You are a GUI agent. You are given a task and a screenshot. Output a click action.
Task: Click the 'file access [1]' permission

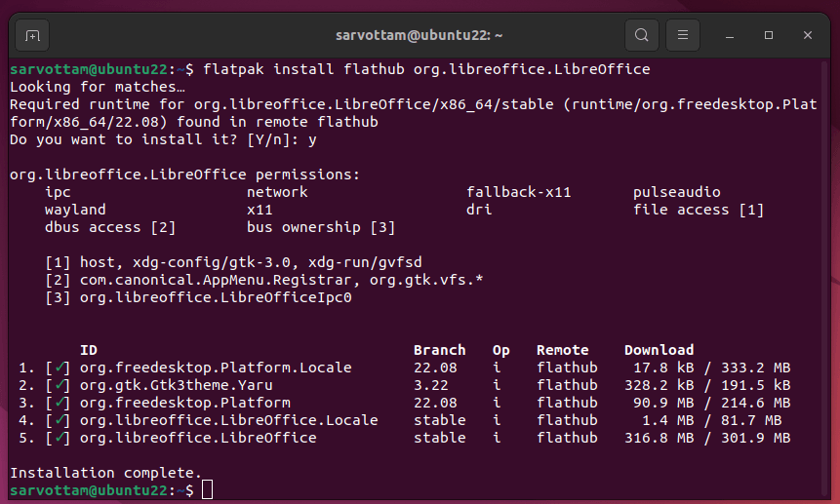click(698, 210)
